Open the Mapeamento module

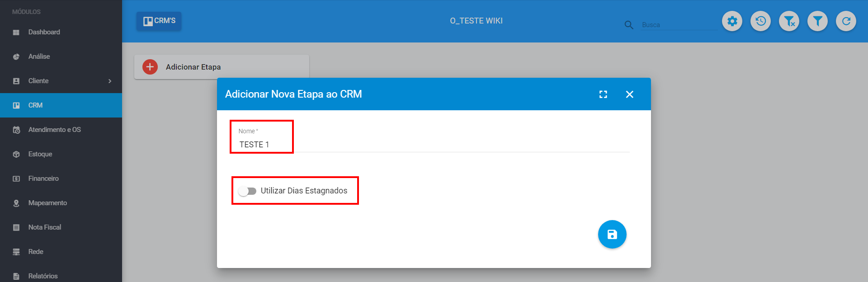click(61, 203)
